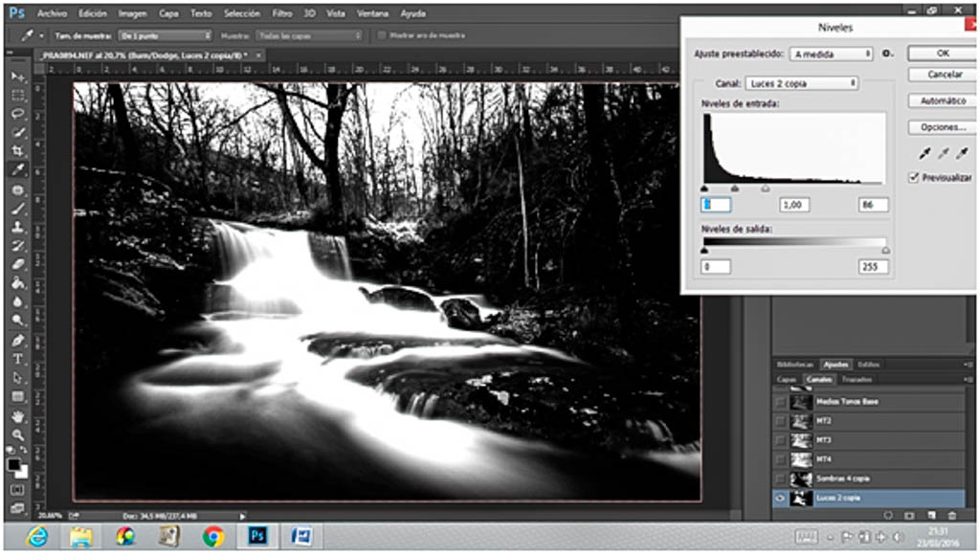Viewport: 980px width, 554px height.
Task: Open the preset options gear in Niveles
Action: [x=887, y=55]
